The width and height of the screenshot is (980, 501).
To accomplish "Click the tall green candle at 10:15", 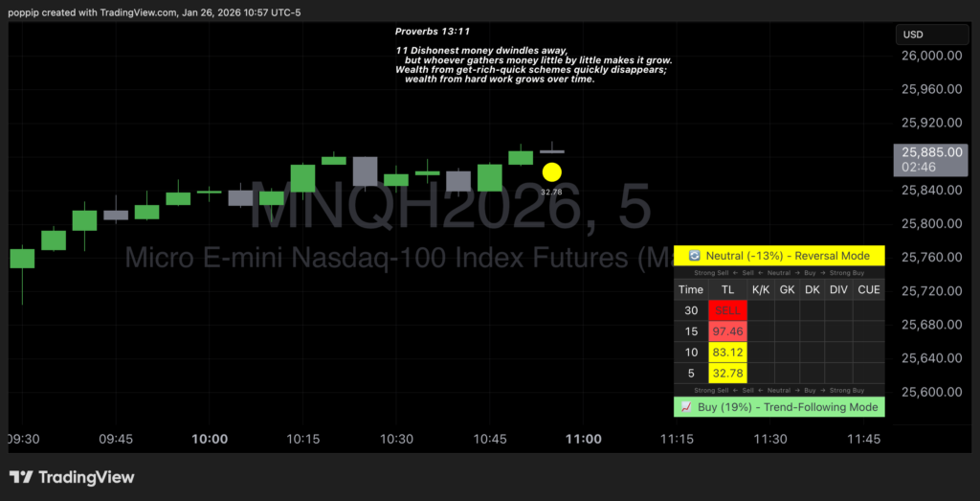I will point(303,178).
